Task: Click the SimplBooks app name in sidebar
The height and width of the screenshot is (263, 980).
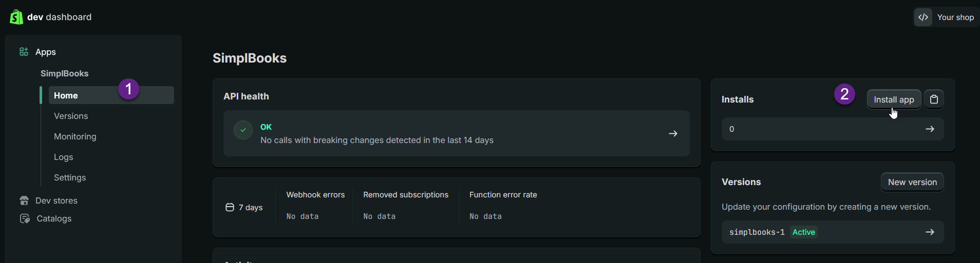Action: coord(64,73)
